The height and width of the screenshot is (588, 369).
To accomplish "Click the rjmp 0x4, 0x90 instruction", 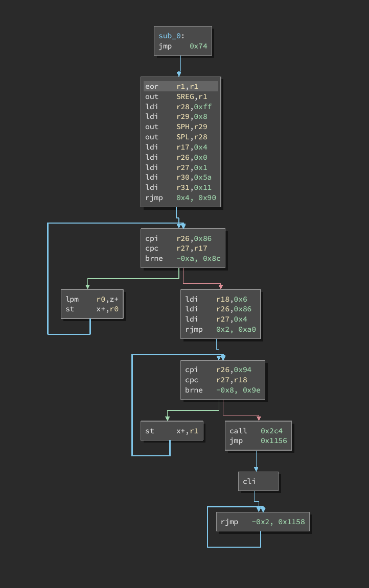I will tap(181, 198).
